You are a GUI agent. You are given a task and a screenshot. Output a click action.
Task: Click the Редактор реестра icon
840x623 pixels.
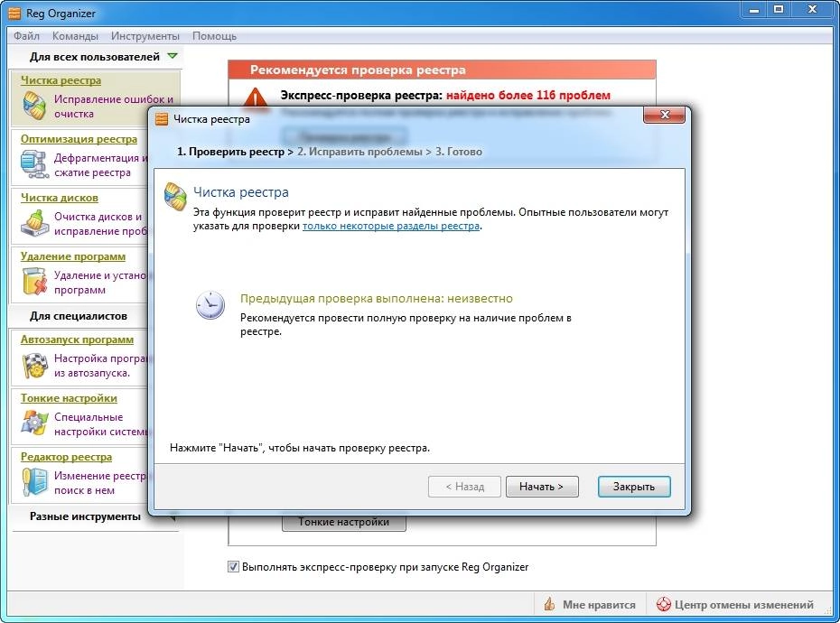tap(34, 481)
